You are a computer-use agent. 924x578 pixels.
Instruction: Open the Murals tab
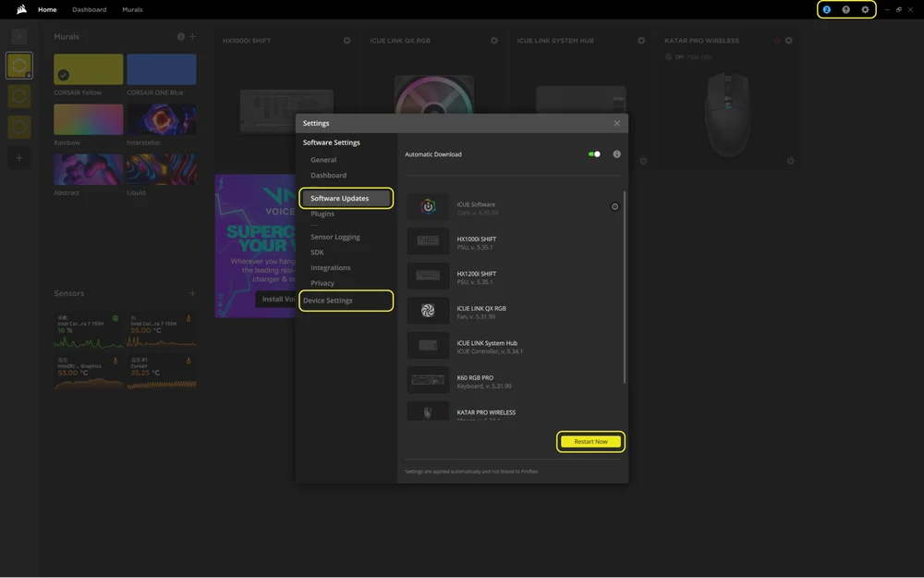[132, 8]
